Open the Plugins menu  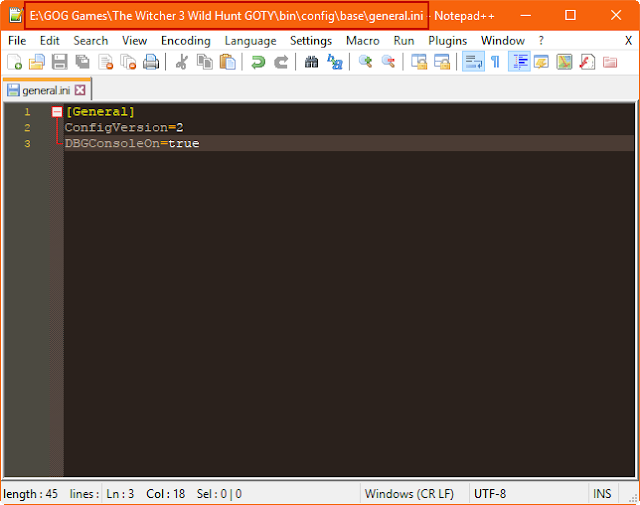pos(447,41)
